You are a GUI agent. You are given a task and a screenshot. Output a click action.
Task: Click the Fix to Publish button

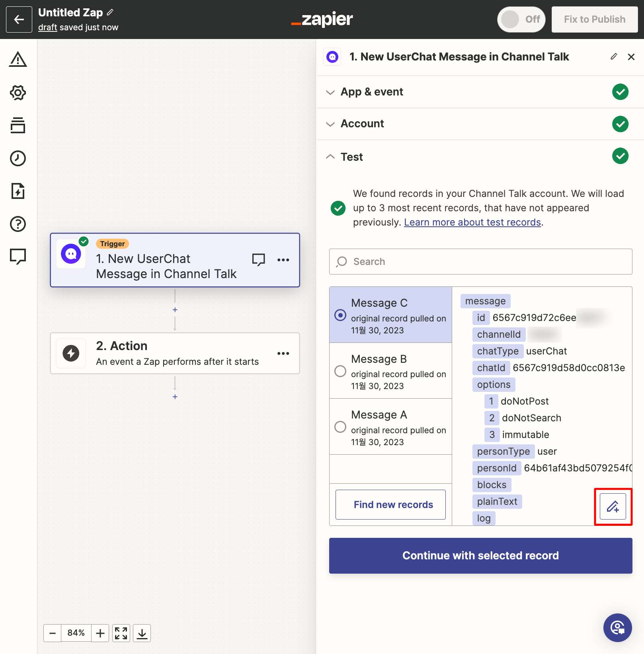coord(595,19)
